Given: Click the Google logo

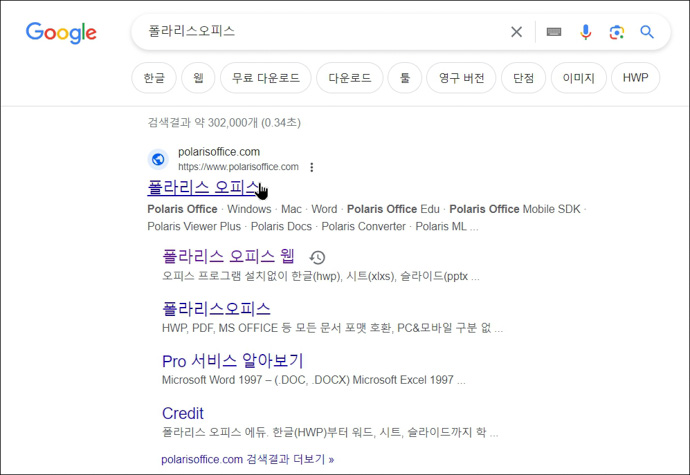Looking at the screenshot, I should 61,32.
